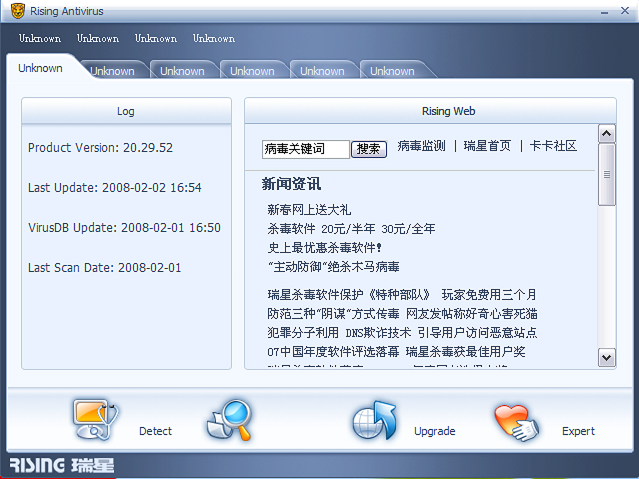639x479 pixels.
Task: Click the tiger logo in title bar
Action: coord(18,11)
